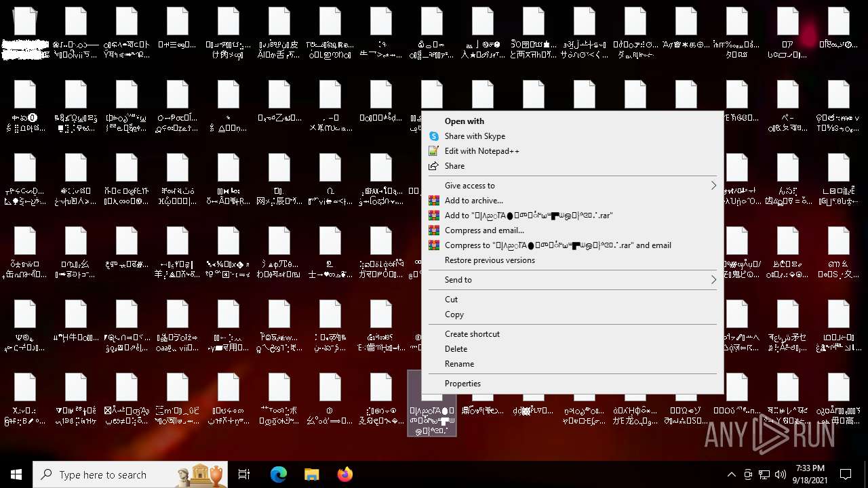Choose Add to archive...

coord(473,201)
